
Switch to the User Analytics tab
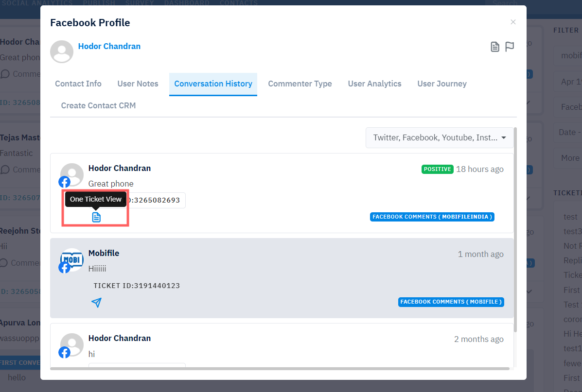[x=374, y=84]
